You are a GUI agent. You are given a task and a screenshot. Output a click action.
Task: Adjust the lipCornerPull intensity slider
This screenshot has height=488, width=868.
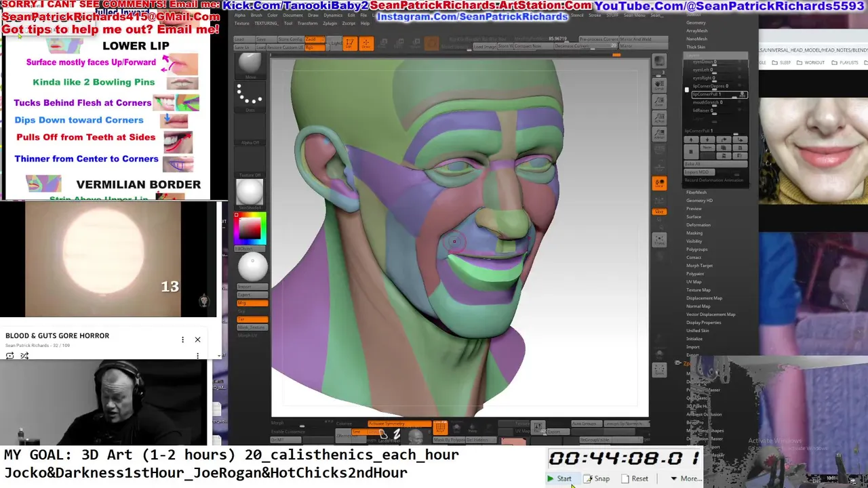(x=716, y=133)
